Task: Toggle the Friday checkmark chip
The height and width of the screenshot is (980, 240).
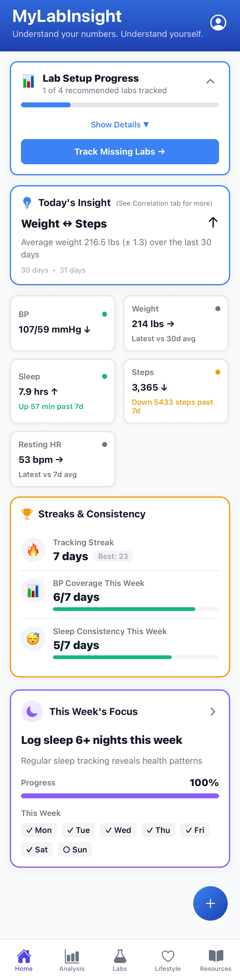Action: 195,830
